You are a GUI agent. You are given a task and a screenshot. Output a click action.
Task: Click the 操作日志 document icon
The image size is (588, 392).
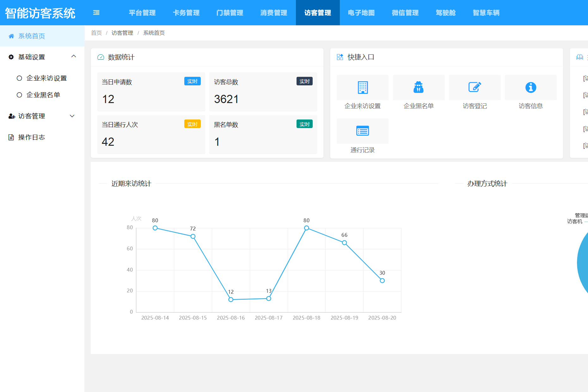pos(11,137)
